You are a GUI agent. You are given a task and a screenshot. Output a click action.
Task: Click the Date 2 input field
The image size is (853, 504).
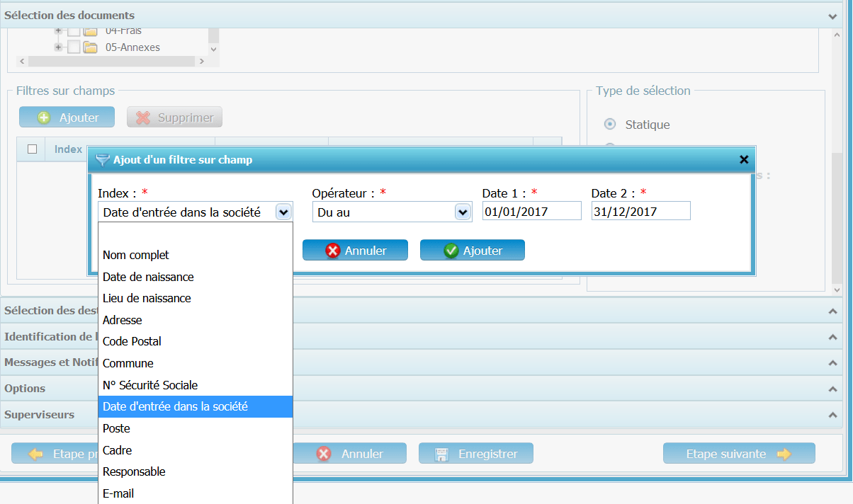tap(640, 212)
